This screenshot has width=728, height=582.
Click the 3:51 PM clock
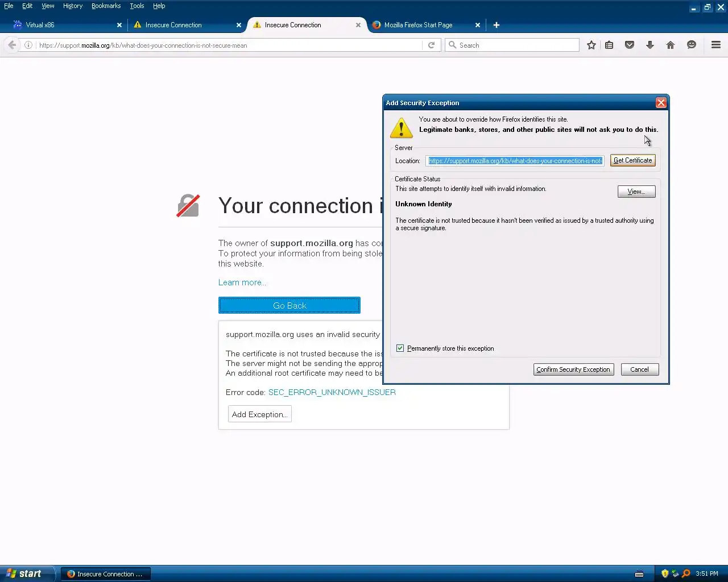click(x=707, y=573)
